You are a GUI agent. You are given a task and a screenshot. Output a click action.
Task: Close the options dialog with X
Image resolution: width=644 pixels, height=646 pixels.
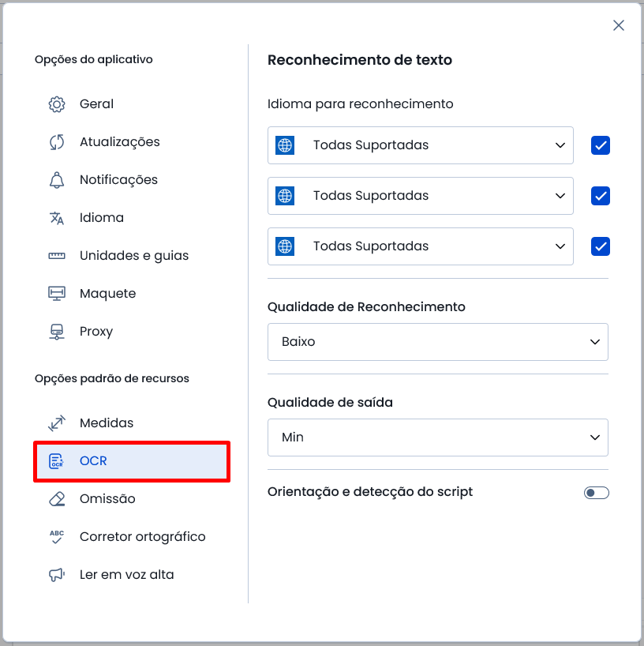(x=619, y=25)
